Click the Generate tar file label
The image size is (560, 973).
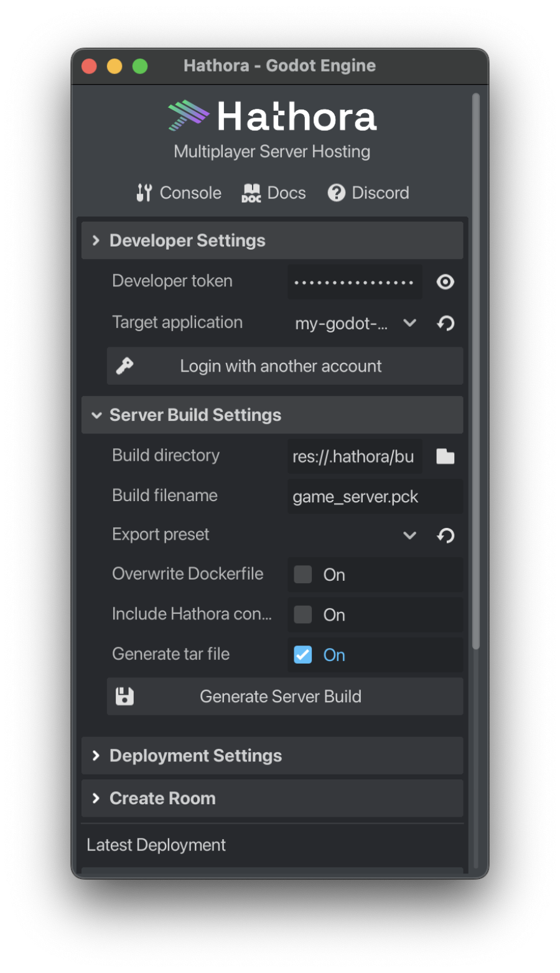(x=171, y=654)
